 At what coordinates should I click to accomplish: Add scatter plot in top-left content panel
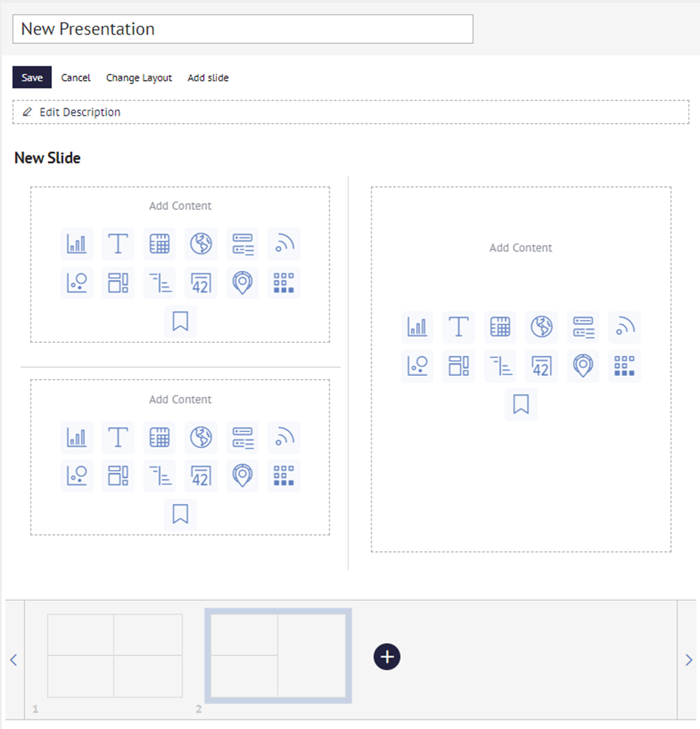point(77,283)
